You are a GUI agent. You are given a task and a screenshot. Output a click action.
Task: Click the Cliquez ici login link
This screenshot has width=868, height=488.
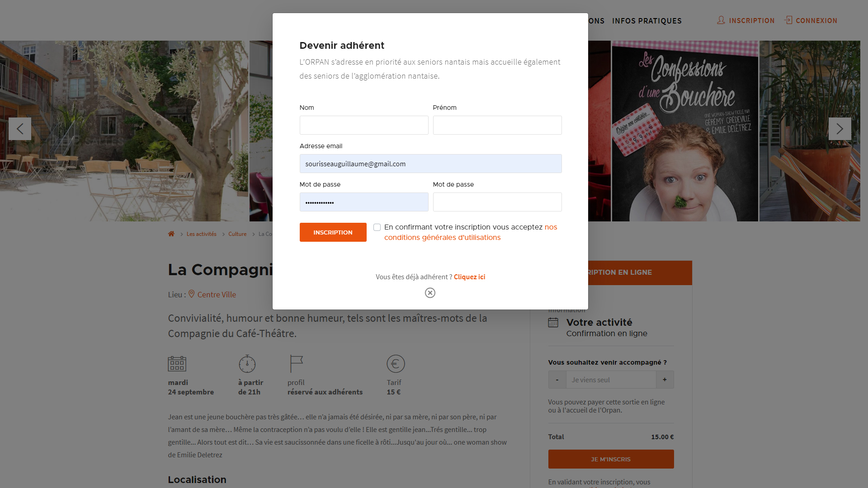[x=469, y=277]
